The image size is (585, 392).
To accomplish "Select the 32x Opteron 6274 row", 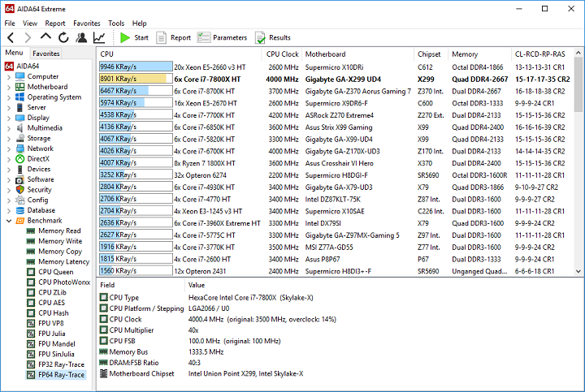I will pos(335,175).
